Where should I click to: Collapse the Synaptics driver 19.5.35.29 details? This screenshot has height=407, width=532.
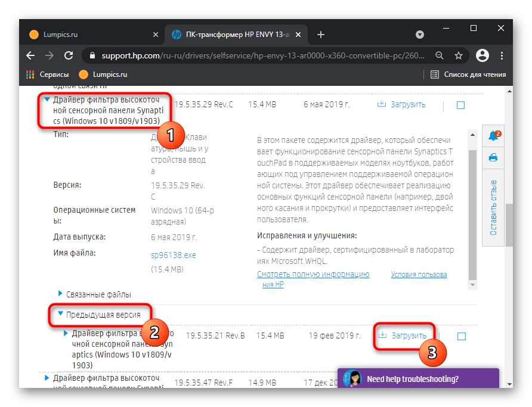[47, 100]
